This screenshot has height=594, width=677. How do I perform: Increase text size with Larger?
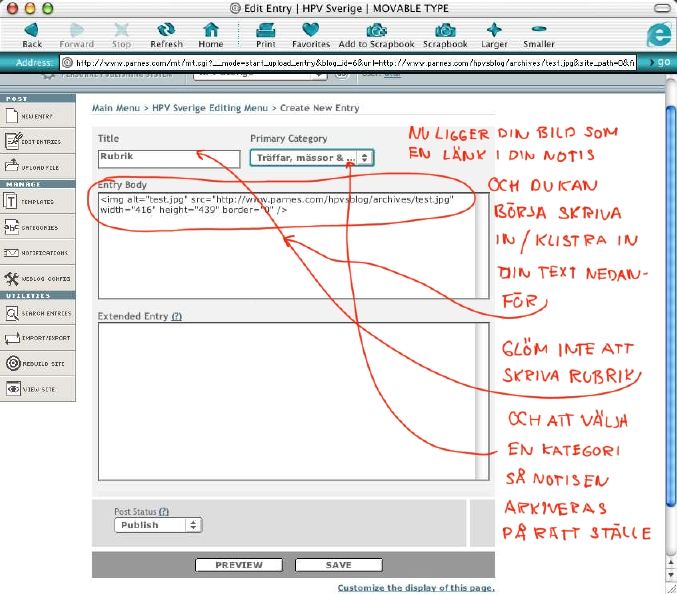(494, 30)
